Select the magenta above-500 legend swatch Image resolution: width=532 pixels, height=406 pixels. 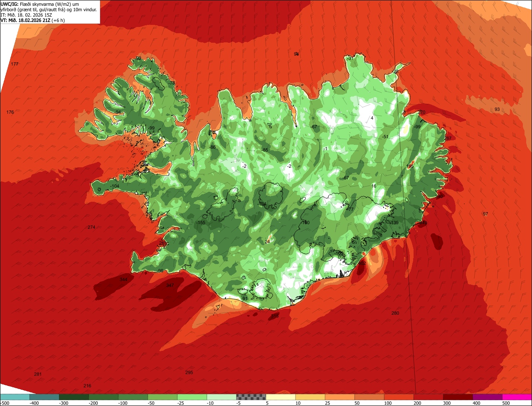tap(517, 397)
